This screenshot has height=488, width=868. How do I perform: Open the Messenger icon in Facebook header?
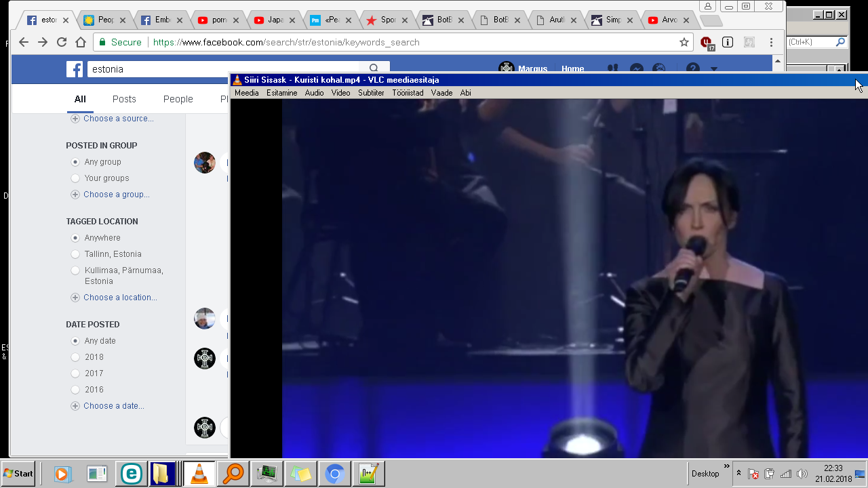point(637,68)
